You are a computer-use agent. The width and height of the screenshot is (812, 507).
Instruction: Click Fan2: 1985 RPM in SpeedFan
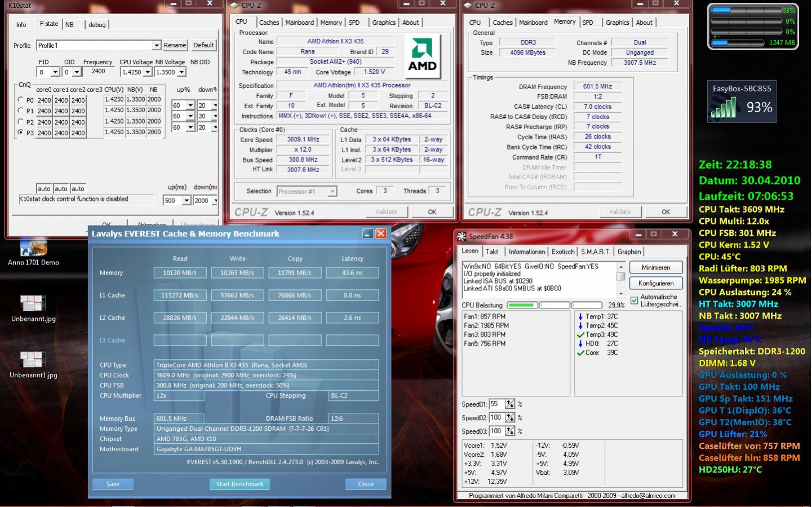click(x=486, y=325)
